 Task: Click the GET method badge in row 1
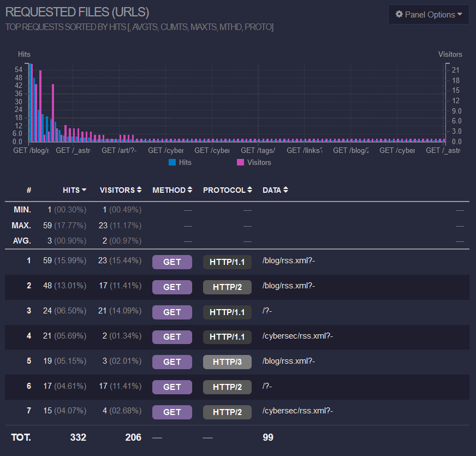[x=172, y=262]
